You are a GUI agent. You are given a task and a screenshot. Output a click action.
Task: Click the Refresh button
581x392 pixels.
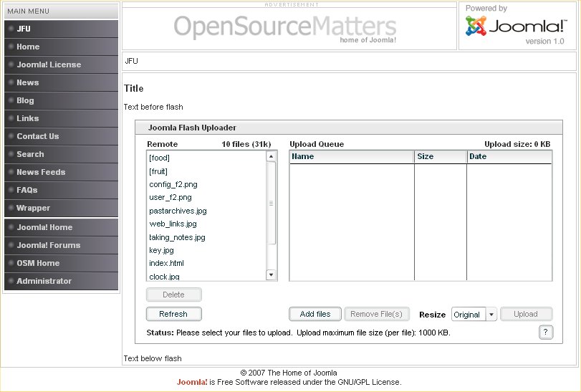(174, 314)
